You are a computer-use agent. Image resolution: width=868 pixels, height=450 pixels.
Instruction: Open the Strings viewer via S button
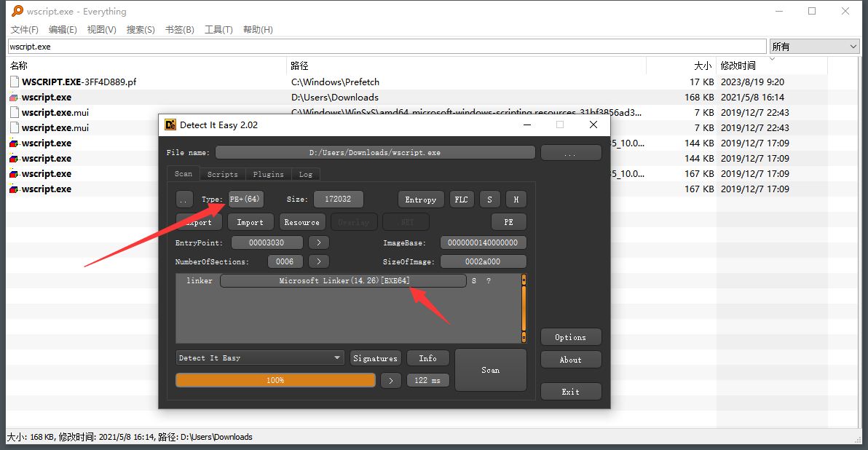(x=489, y=199)
